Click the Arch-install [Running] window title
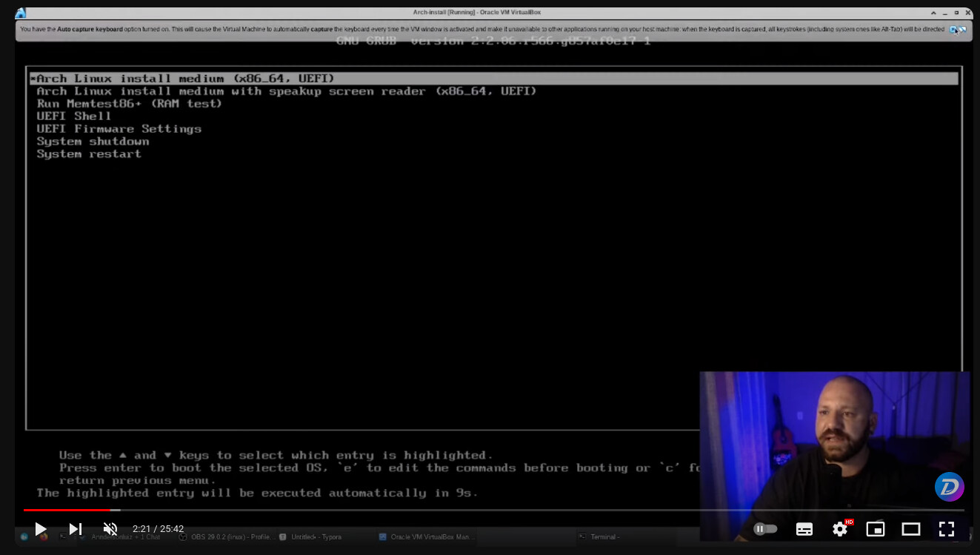This screenshot has width=980, height=555. pyautogui.click(x=477, y=13)
